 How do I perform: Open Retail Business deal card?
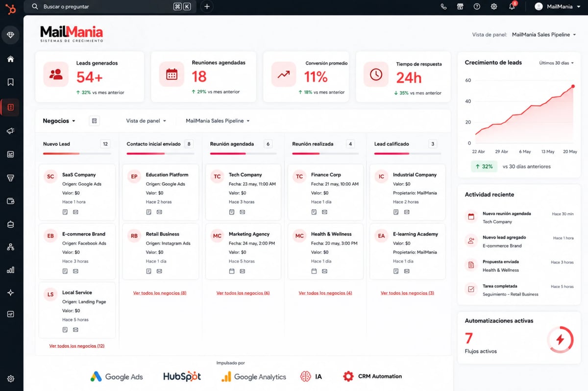160,251
